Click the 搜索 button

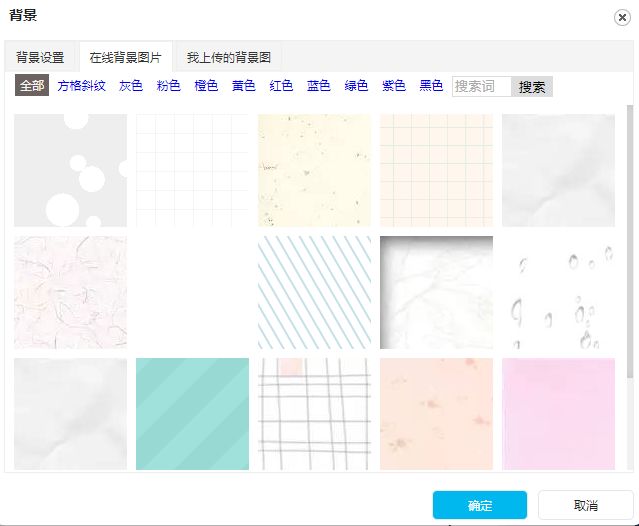click(532, 86)
